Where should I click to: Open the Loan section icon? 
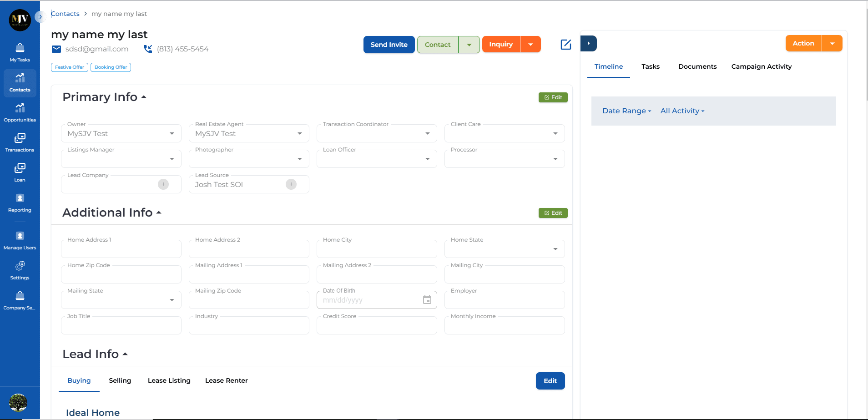click(20, 168)
